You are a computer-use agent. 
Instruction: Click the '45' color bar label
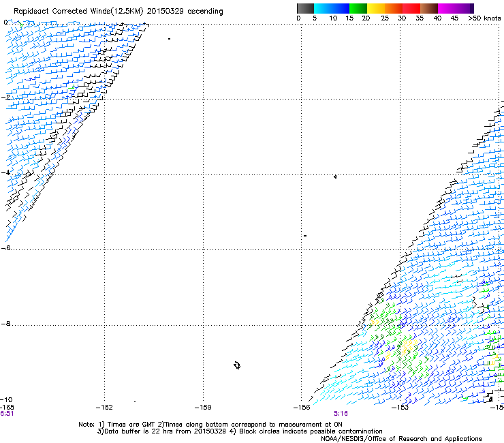click(454, 18)
